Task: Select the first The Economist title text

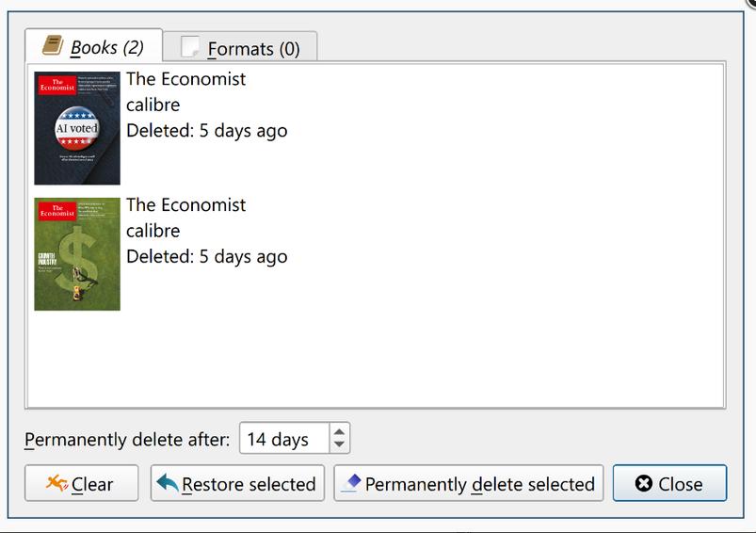Action: (186, 79)
